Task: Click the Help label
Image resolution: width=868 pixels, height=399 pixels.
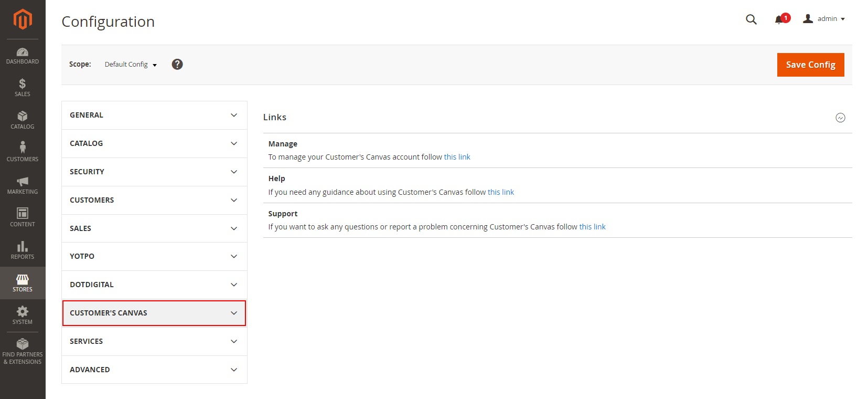Action: click(x=277, y=178)
